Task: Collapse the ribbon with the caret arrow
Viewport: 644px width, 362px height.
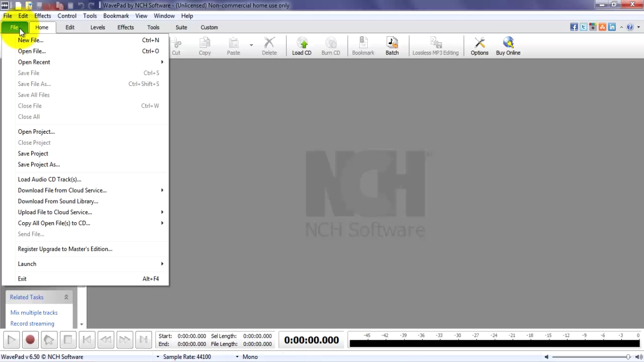Action: point(621,27)
